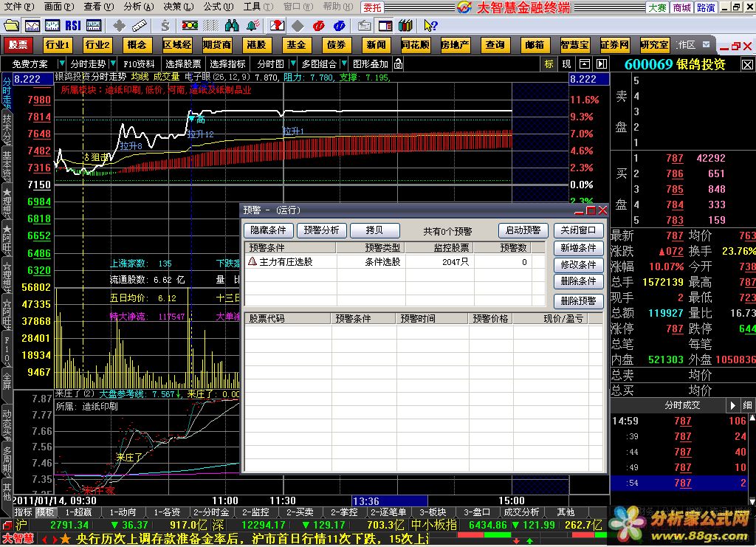Click 删除预警 in the alert dialog
The height and width of the screenshot is (547, 756).
click(578, 301)
